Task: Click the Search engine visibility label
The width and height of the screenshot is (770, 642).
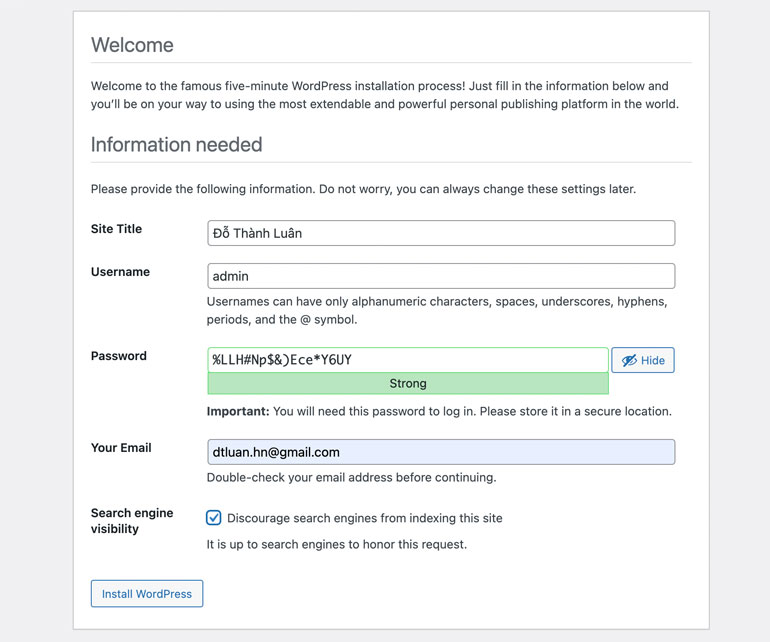Action: 132,521
